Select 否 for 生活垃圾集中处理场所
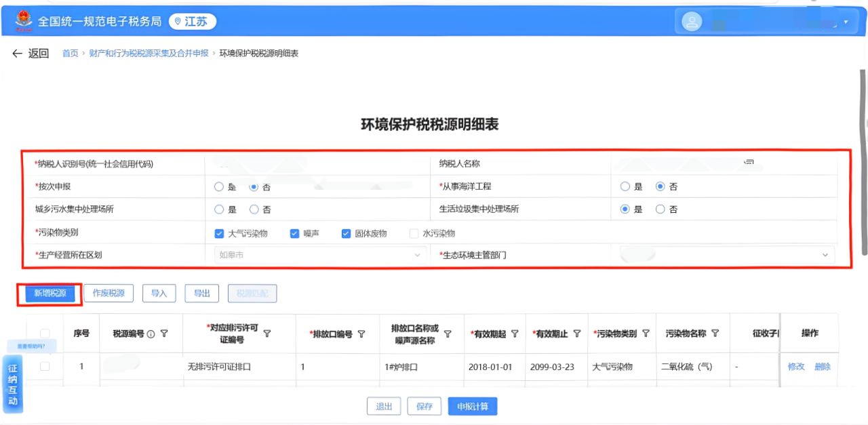This screenshot has height=425, width=868. (x=660, y=209)
